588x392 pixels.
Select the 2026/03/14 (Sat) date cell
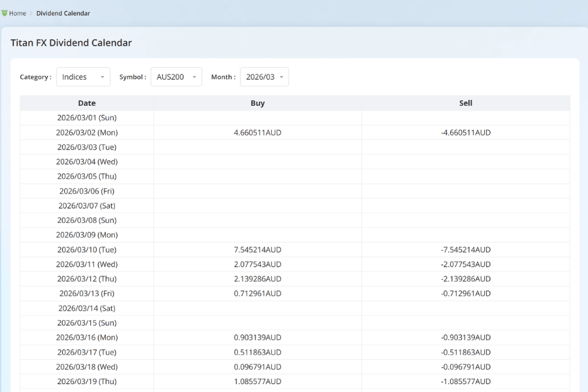(87, 308)
